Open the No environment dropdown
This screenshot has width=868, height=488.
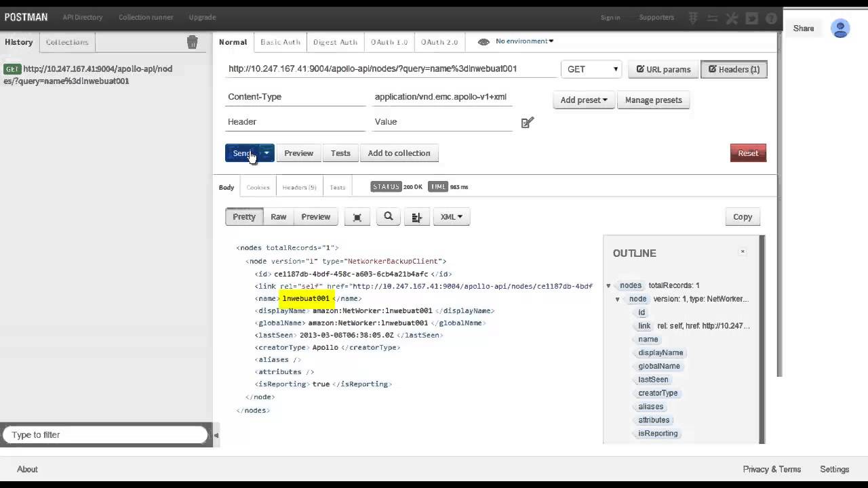tap(524, 41)
